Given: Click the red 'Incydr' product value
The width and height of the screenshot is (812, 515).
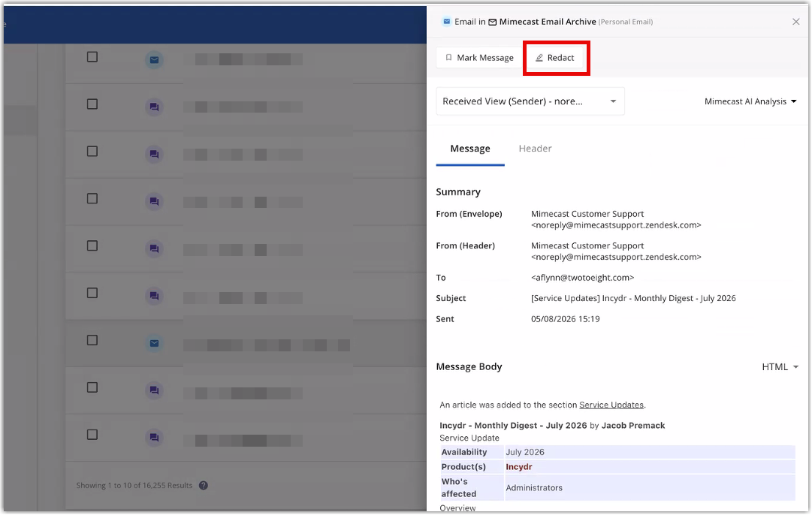Looking at the screenshot, I should pos(519,467).
